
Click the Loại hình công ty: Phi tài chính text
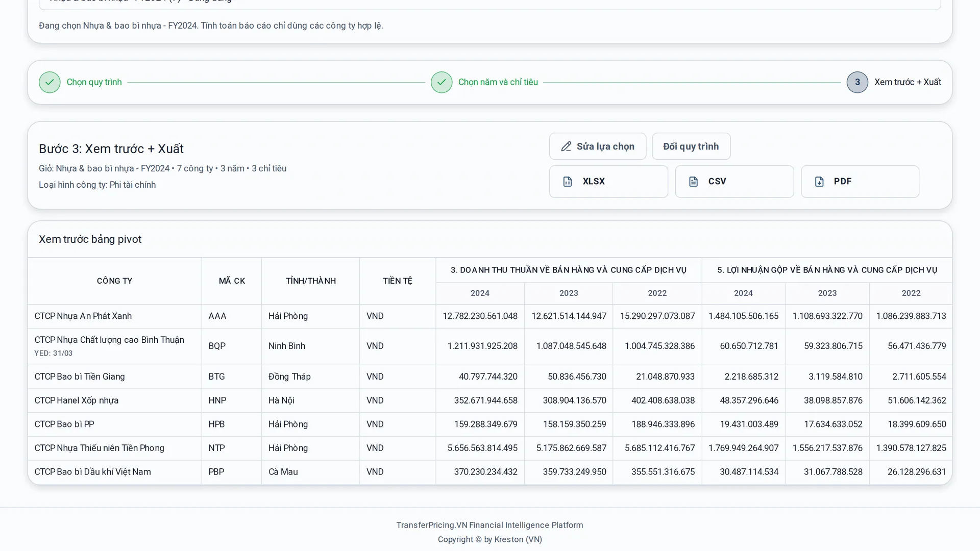(x=97, y=185)
